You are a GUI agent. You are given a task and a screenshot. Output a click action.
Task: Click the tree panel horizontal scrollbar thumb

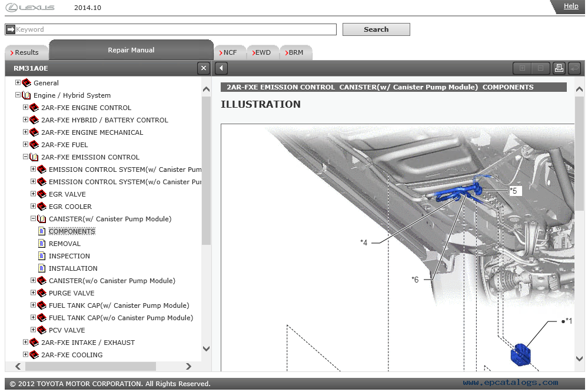point(91,367)
